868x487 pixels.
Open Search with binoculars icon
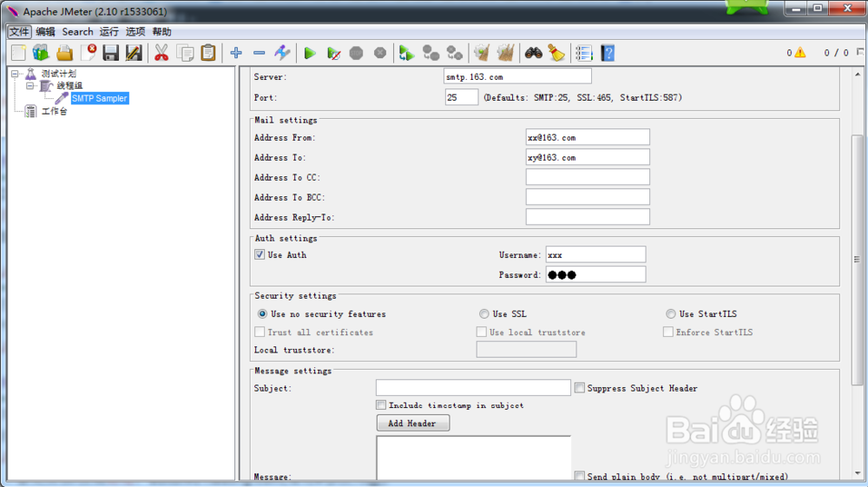[534, 53]
